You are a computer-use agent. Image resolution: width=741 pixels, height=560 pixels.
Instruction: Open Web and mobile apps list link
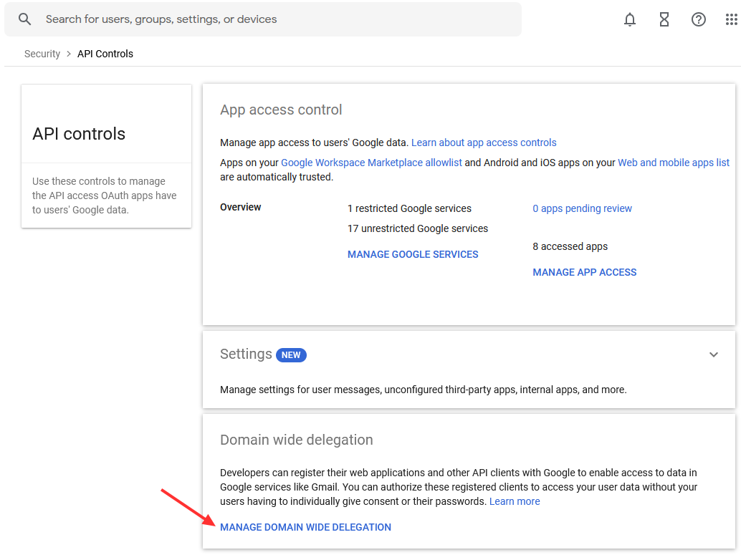pos(674,163)
